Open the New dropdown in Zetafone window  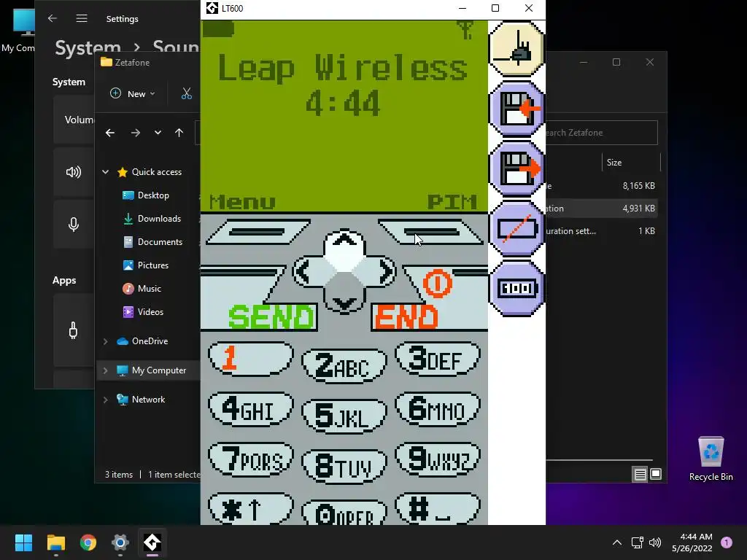(132, 94)
